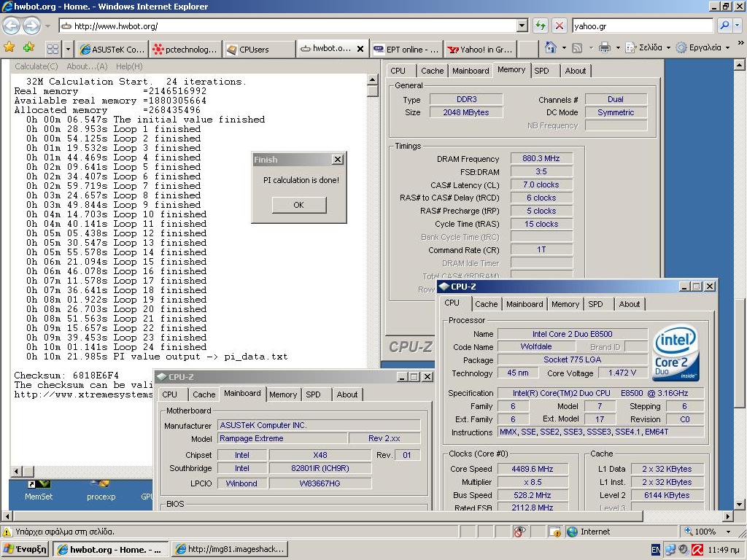This screenshot has width=747, height=560.
Task: Run the search with the magnifier icon
Action: coord(724,26)
